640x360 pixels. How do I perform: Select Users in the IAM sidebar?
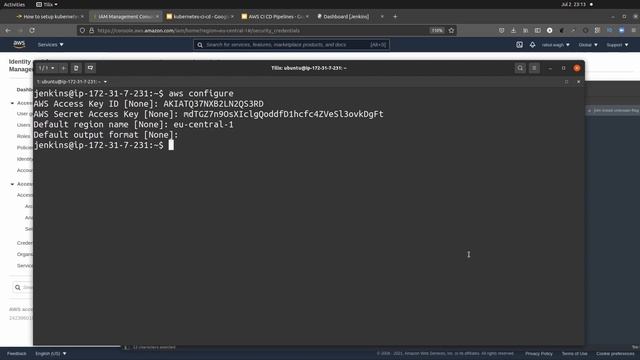point(24,125)
